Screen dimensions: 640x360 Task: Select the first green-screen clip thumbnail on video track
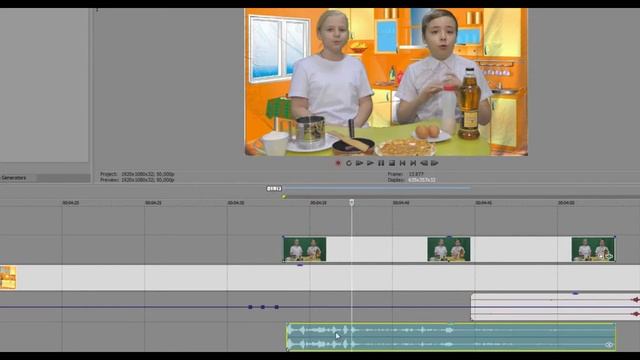click(305, 249)
